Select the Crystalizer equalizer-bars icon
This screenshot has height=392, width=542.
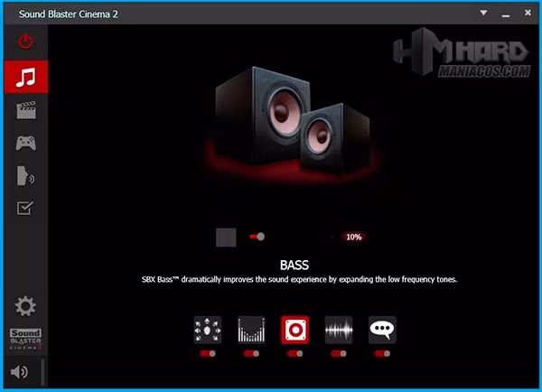(x=251, y=330)
